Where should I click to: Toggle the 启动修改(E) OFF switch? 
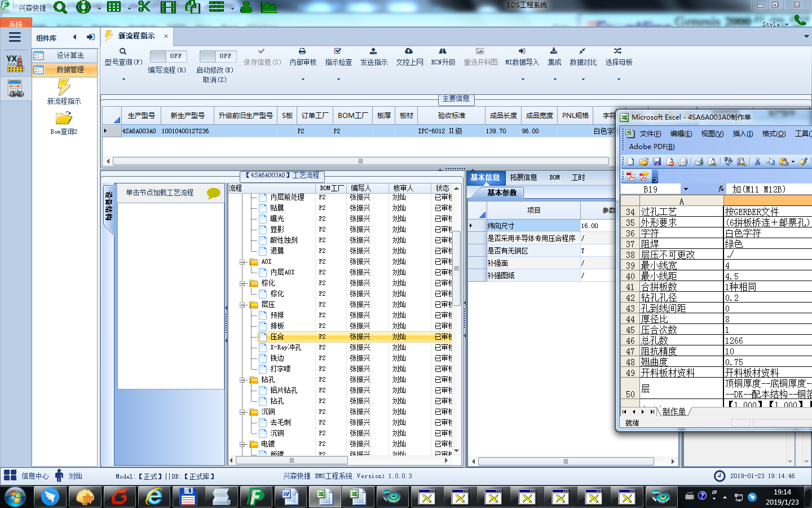pos(217,56)
